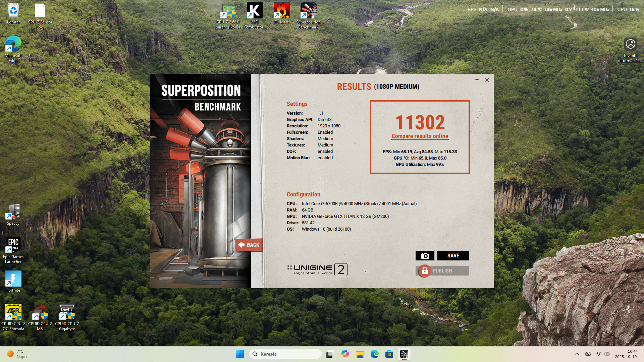Open the Compare results online link

420,136
